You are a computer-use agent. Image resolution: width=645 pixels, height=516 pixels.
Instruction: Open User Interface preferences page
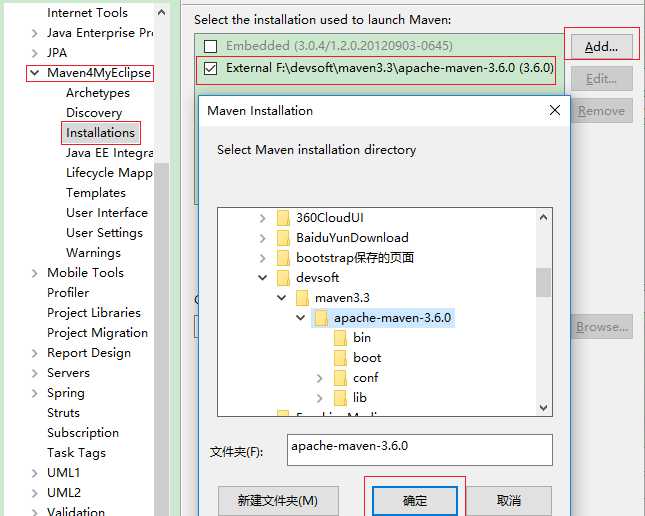coord(107,213)
